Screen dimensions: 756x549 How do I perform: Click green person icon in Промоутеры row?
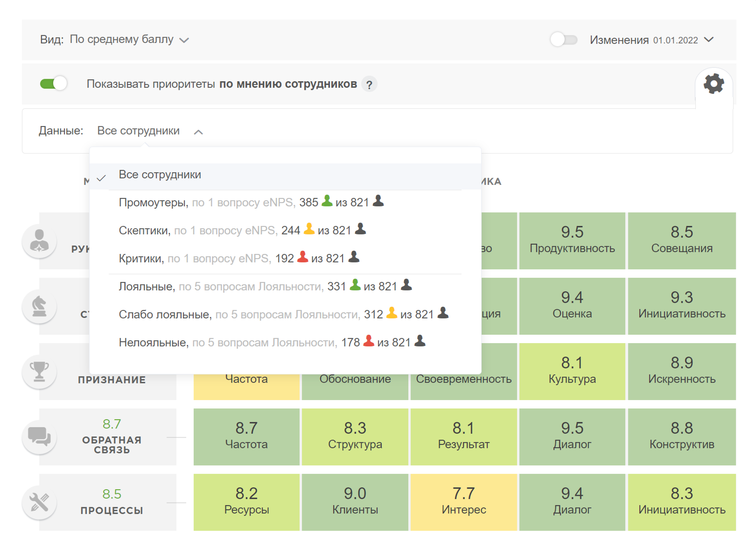[x=327, y=201]
